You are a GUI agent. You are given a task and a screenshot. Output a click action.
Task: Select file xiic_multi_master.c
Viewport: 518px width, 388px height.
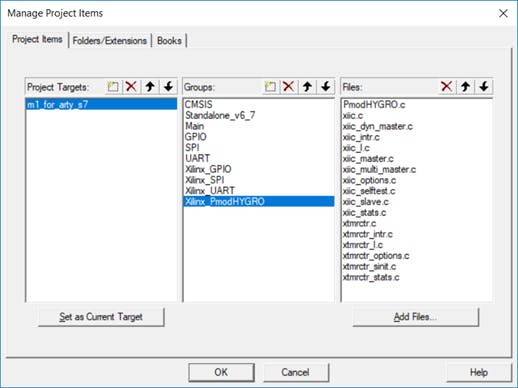click(417, 169)
